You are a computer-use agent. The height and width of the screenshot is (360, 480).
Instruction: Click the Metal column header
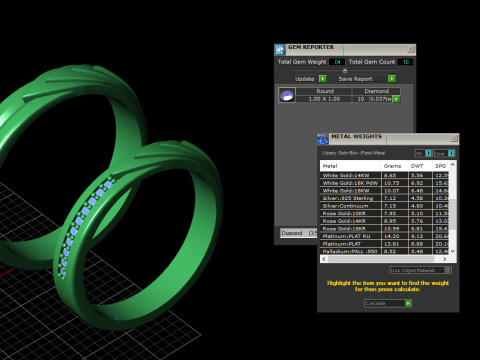coord(350,166)
